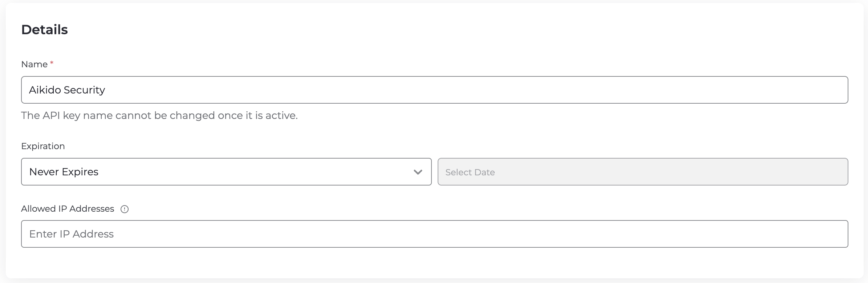The height and width of the screenshot is (283, 868).
Task: Click the Name input field
Action: click(435, 90)
